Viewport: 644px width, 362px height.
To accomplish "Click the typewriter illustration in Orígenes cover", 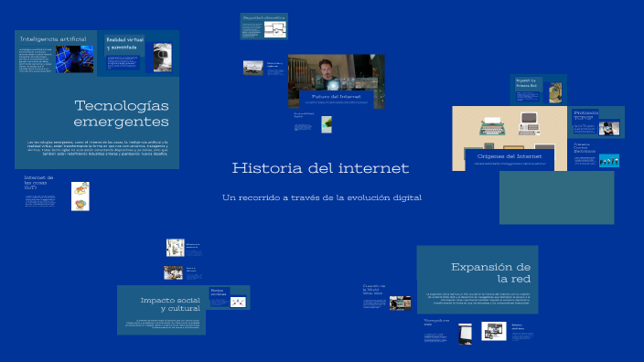I will pyautogui.click(x=492, y=125).
